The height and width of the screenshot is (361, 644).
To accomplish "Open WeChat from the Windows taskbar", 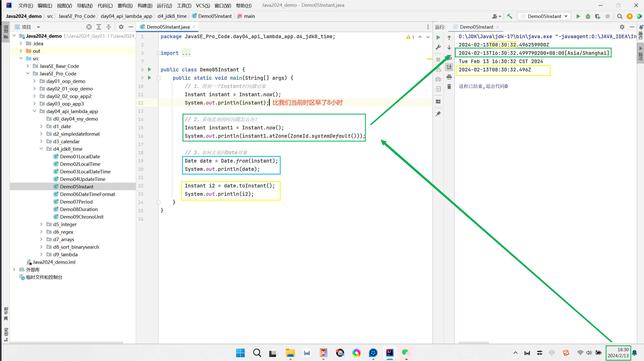I will click(x=406, y=353).
